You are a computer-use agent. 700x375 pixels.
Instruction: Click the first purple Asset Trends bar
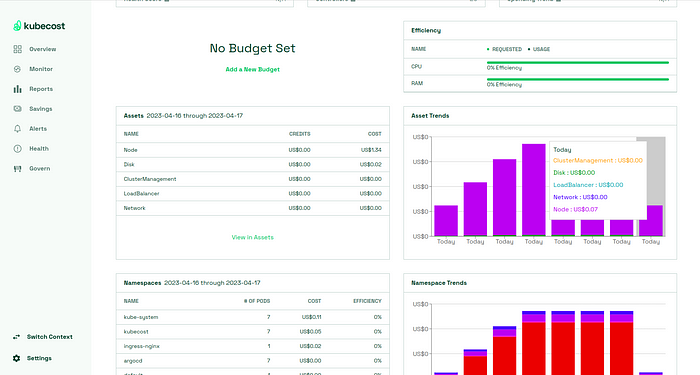tap(446, 221)
